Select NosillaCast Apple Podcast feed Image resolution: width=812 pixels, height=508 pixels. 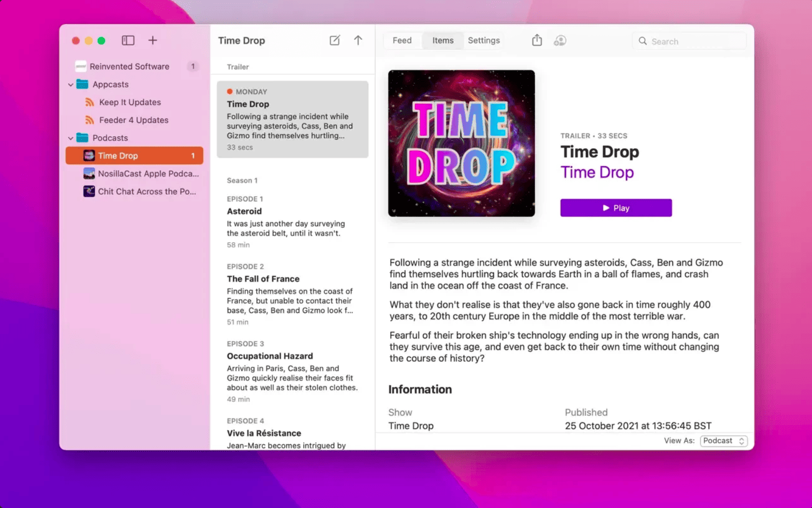(x=135, y=173)
